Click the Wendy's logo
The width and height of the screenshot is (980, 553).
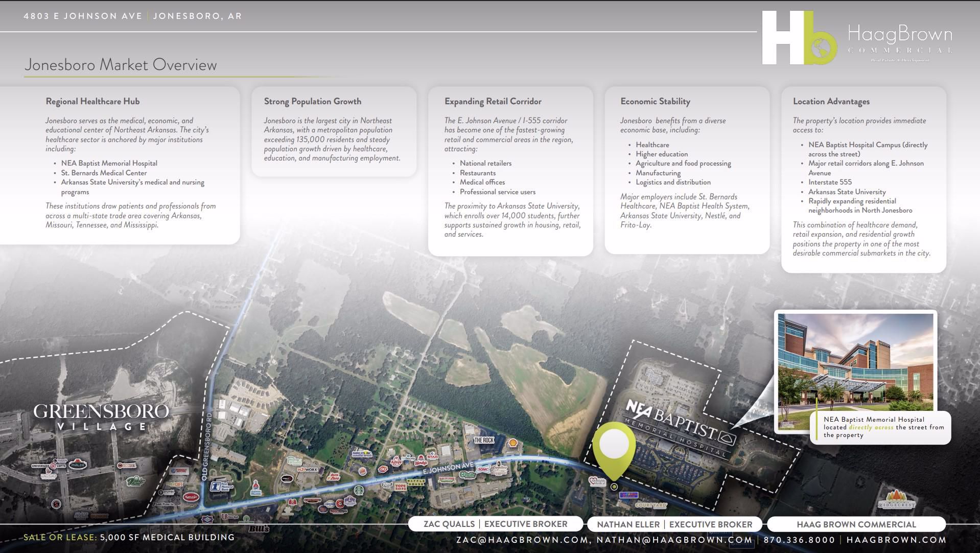click(x=421, y=461)
